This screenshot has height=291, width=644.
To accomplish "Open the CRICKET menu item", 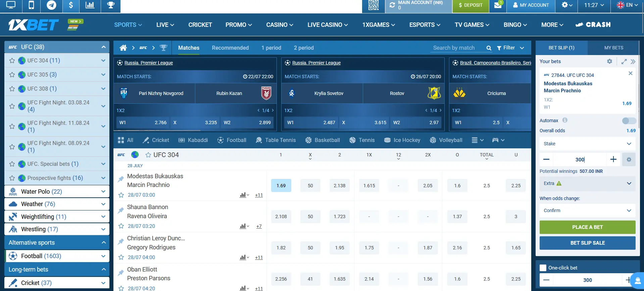I will pyautogui.click(x=200, y=25).
